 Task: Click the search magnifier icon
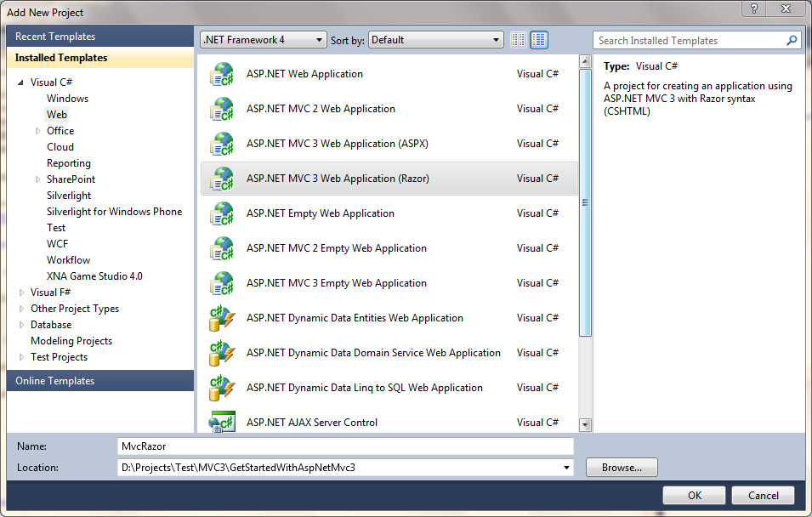(792, 41)
